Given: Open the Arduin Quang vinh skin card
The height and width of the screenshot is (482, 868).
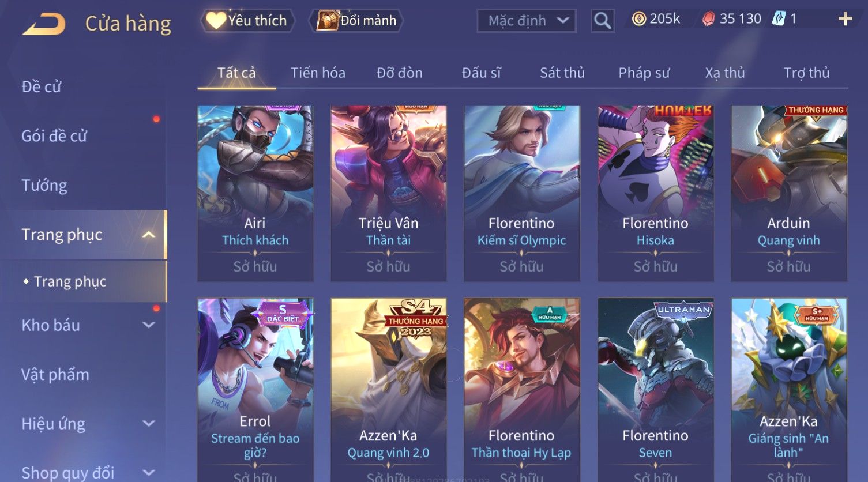Looking at the screenshot, I should (x=788, y=193).
